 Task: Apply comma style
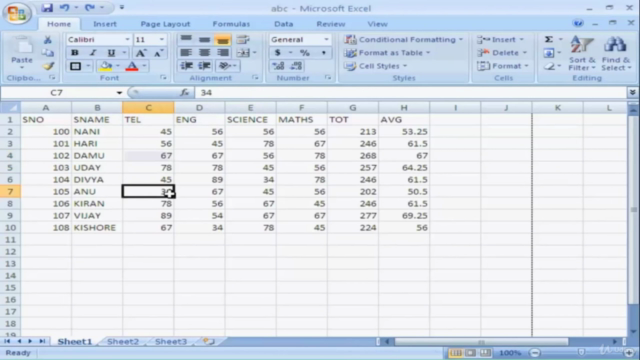pyautogui.click(x=324, y=53)
